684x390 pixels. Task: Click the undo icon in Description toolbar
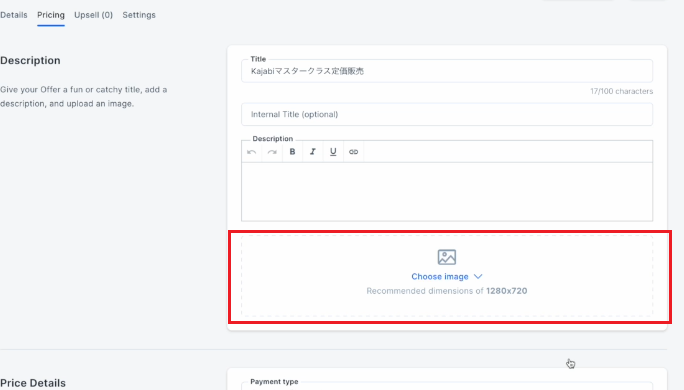[x=252, y=152]
